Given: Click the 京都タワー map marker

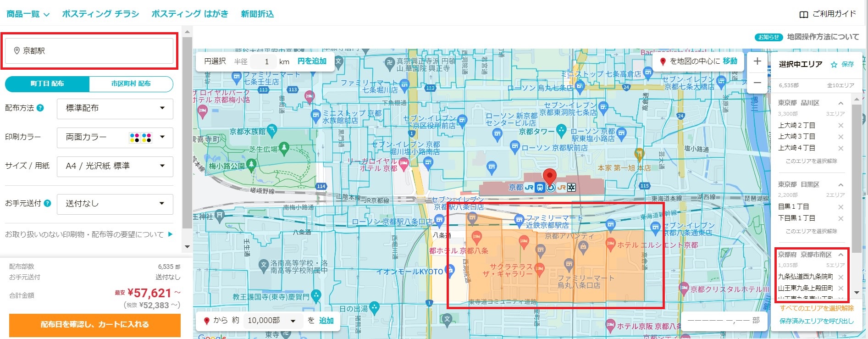Looking at the screenshot, I should click(x=561, y=130).
